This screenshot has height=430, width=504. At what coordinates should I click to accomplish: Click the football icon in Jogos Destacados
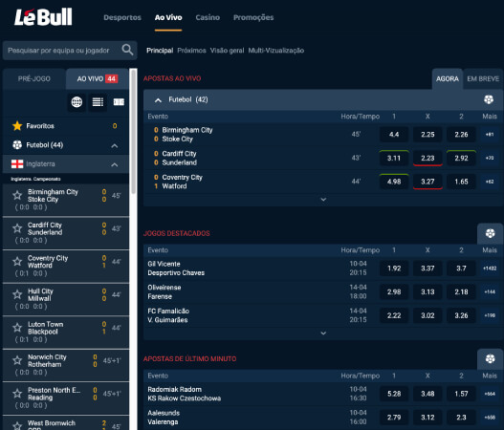(x=490, y=233)
